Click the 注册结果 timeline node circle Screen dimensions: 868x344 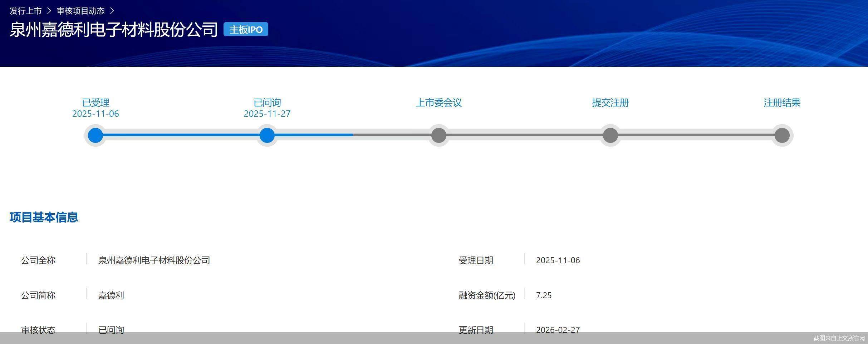[782, 135]
